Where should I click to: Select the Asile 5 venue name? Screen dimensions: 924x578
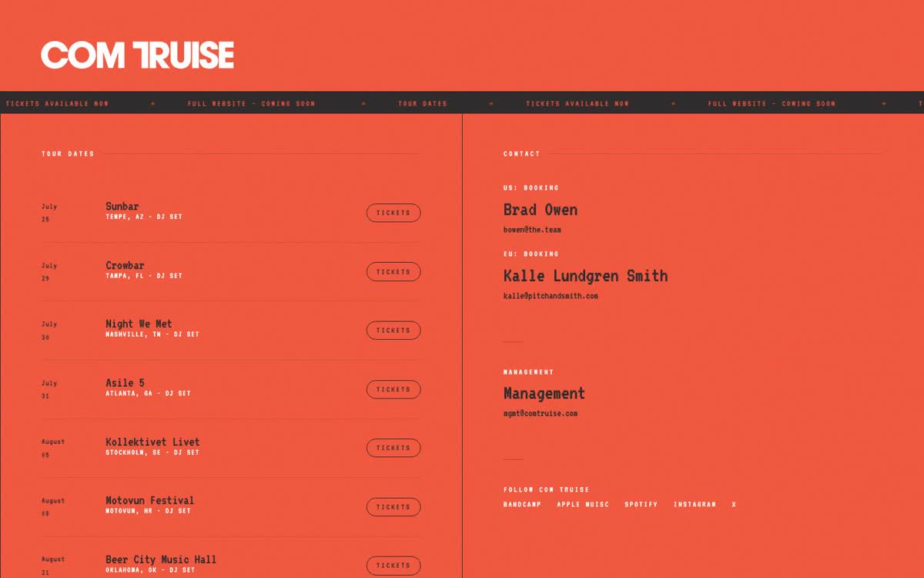pyautogui.click(x=125, y=383)
